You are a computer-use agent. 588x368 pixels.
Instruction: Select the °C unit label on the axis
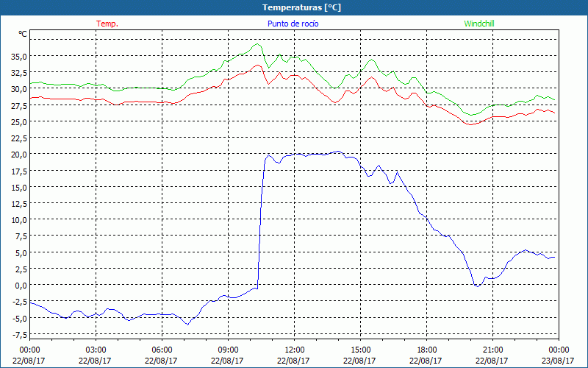(23, 34)
